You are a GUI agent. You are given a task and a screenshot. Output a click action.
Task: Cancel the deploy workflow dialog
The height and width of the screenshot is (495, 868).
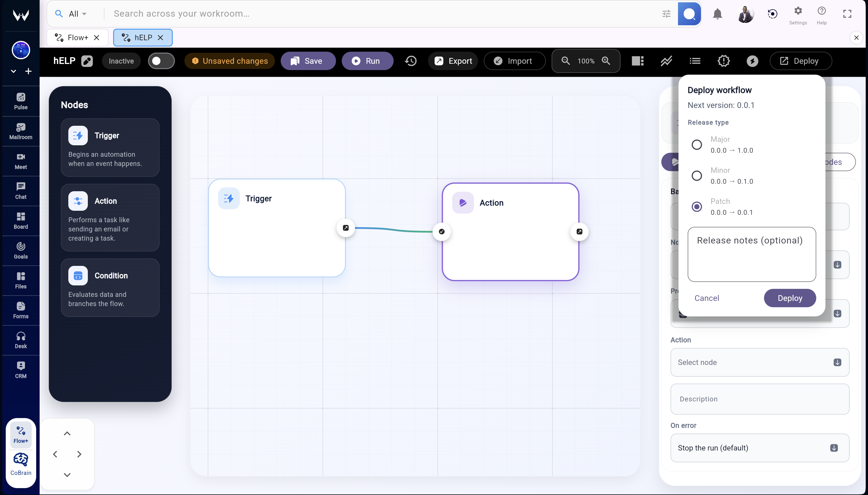coord(707,298)
